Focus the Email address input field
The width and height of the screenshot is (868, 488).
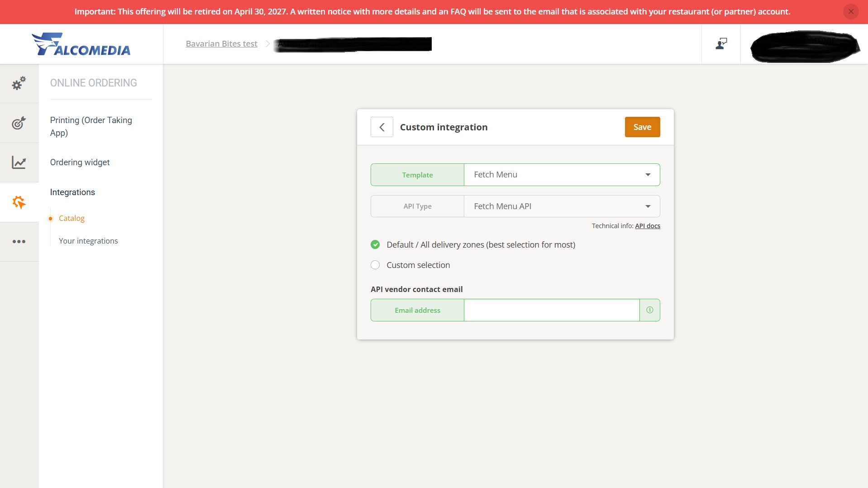click(x=552, y=310)
